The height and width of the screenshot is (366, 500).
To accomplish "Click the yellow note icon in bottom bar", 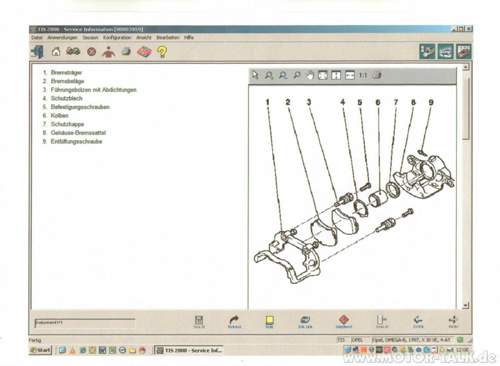I will point(269,321).
